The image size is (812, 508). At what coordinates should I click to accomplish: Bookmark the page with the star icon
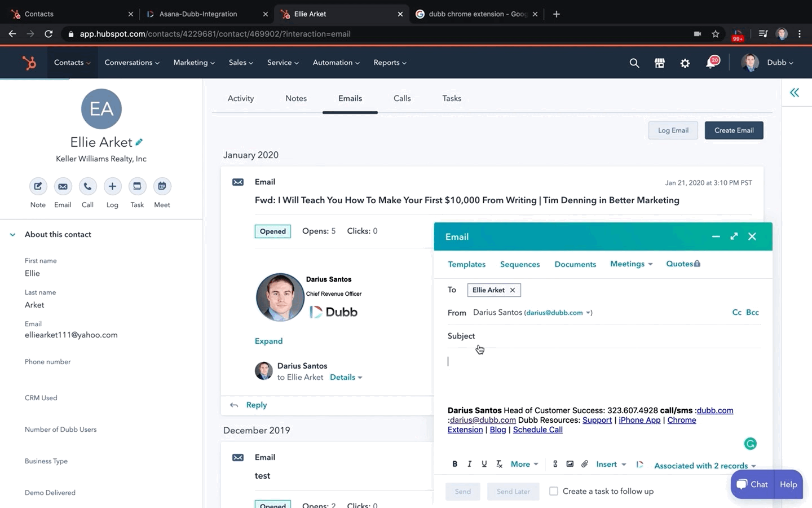click(x=716, y=34)
